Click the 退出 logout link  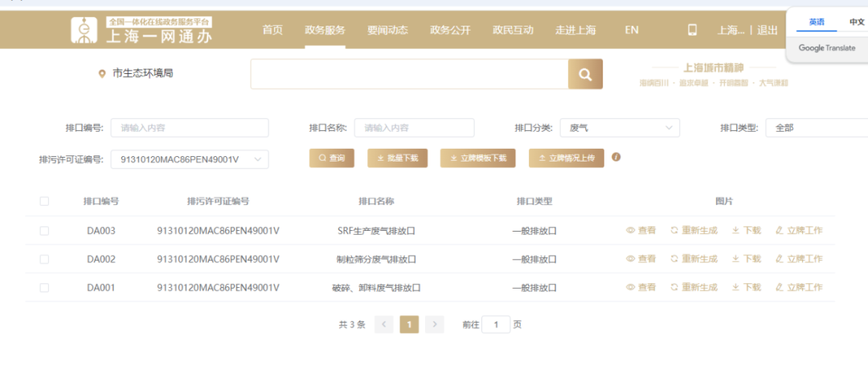(768, 30)
